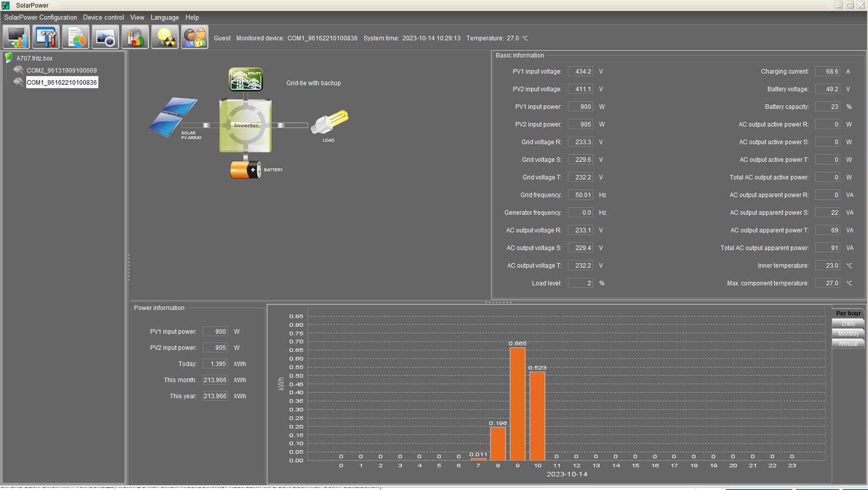
Task: Open the SolarPower Configuration menu
Action: 40,17
